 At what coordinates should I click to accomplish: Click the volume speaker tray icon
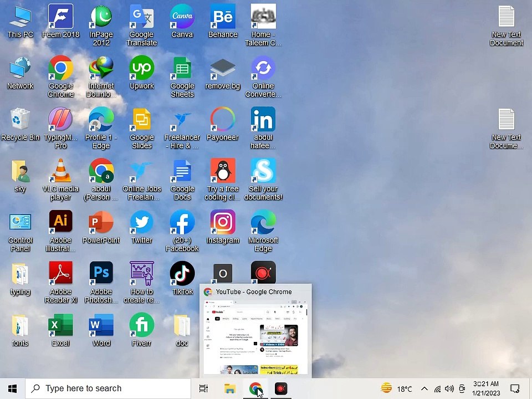(449, 389)
